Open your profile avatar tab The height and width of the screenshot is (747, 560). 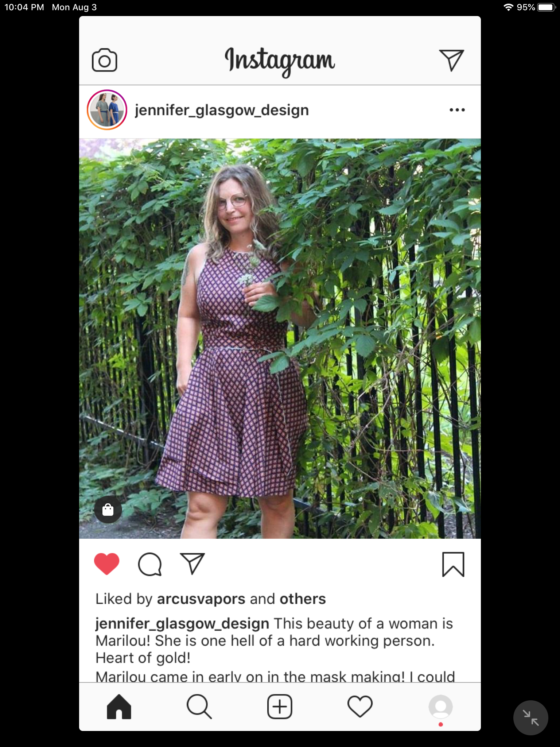pyautogui.click(x=440, y=707)
